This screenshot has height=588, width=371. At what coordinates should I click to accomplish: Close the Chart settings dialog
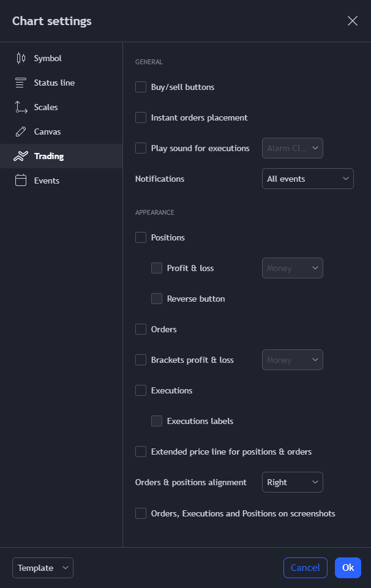(x=353, y=21)
